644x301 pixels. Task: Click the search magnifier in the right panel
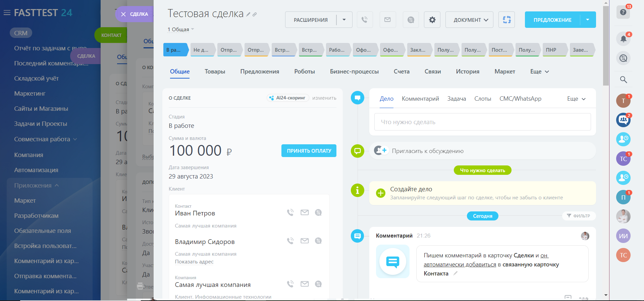[x=623, y=80]
